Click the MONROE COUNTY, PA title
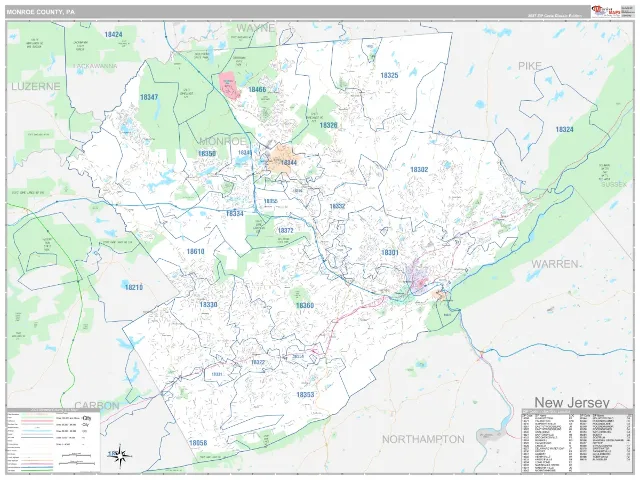The width and height of the screenshot is (640, 480). coord(40,12)
